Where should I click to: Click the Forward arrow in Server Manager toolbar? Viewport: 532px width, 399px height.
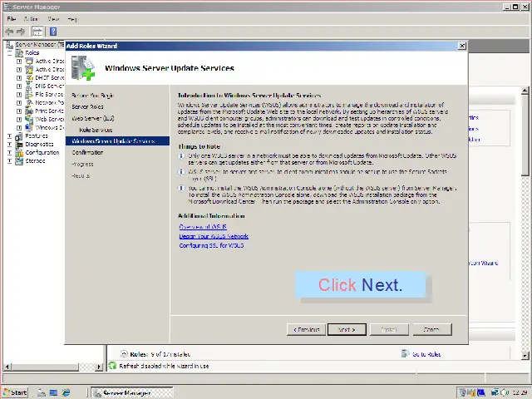21,32
